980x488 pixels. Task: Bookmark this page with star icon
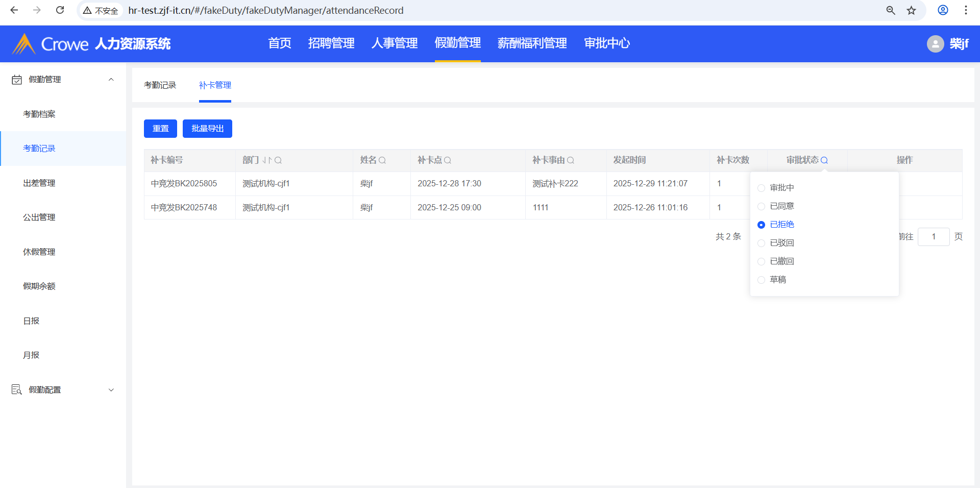[x=912, y=10]
